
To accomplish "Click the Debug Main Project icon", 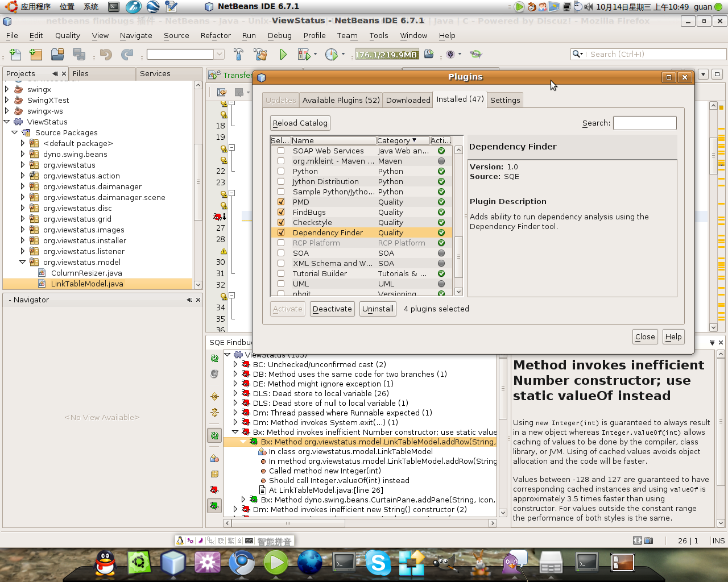I will 304,54.
